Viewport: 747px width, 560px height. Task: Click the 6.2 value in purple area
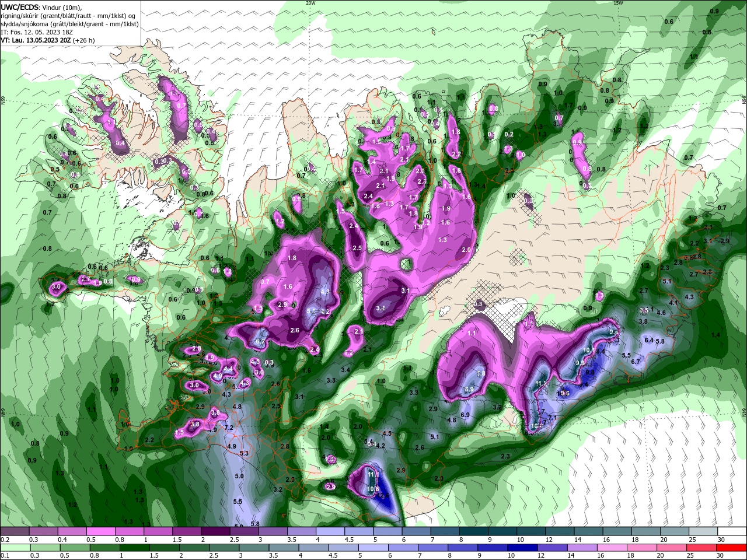click(260, 342)
